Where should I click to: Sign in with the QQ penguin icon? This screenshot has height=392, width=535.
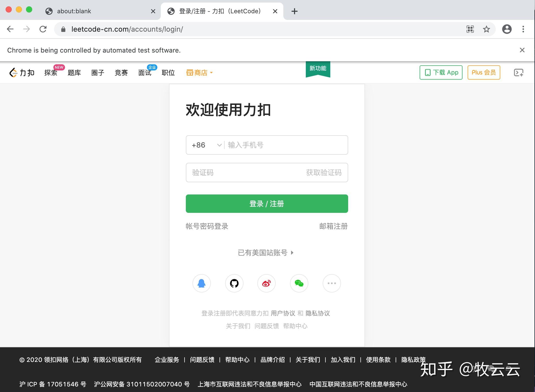201,283
